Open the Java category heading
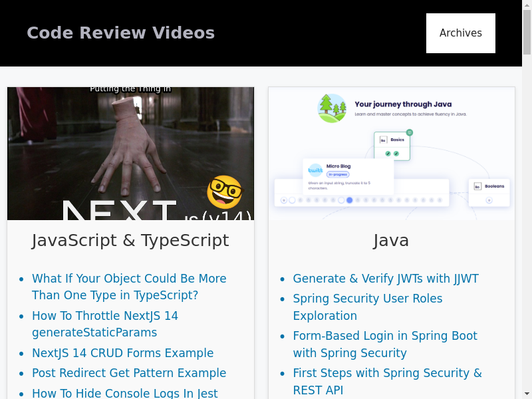 point(391,240)
